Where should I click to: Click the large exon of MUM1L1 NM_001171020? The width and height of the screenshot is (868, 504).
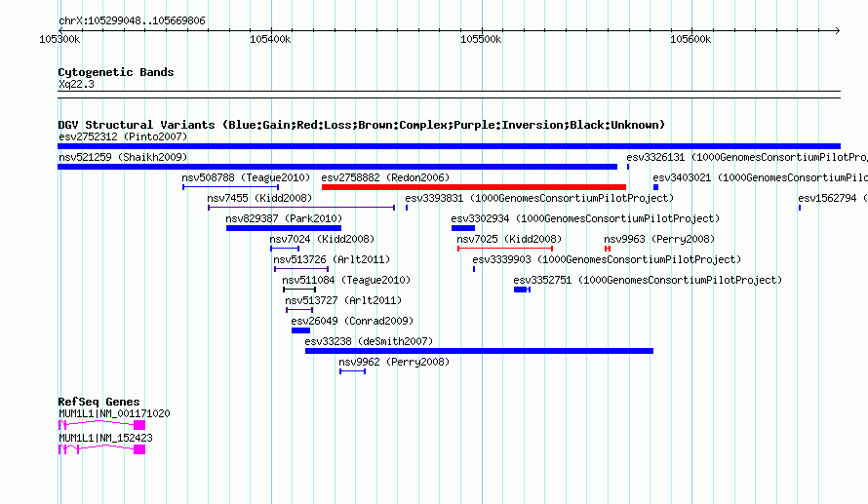pos(139,425)
